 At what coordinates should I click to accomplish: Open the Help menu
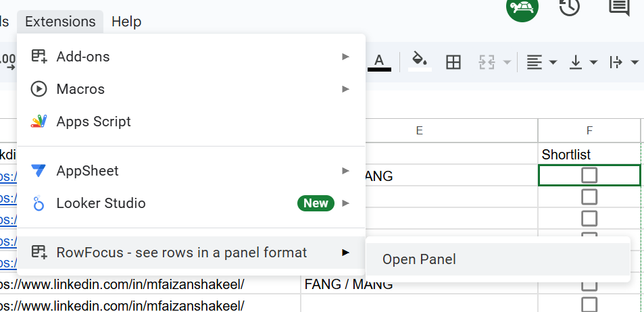[x=126, y=22]
